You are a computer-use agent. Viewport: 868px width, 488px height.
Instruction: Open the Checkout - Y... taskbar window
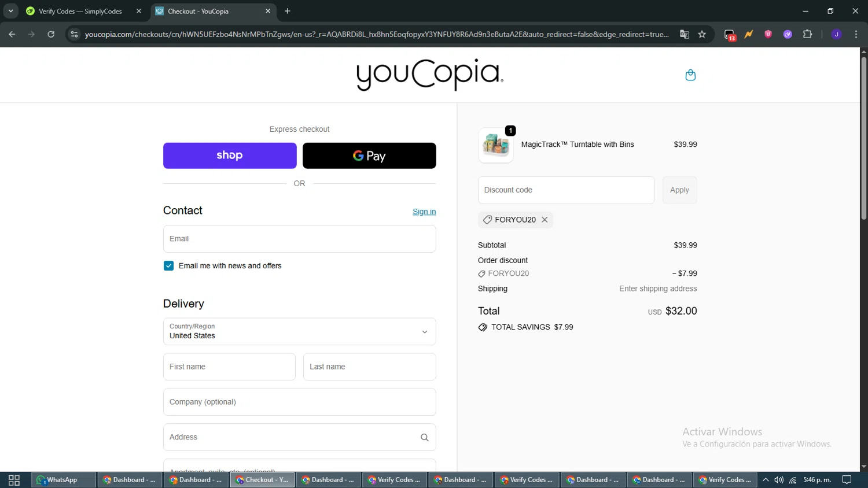(262, 480)
